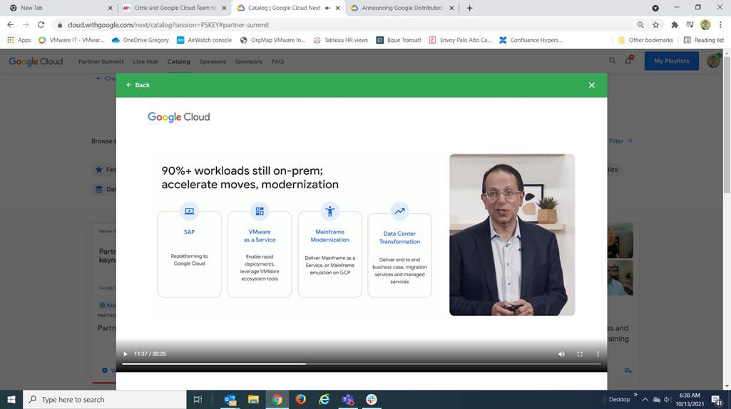Image resolution: width=731 pixels, height=409 pixels.
Task: Open Chrome extensions puzzle icon
Action: coord(674,25)
